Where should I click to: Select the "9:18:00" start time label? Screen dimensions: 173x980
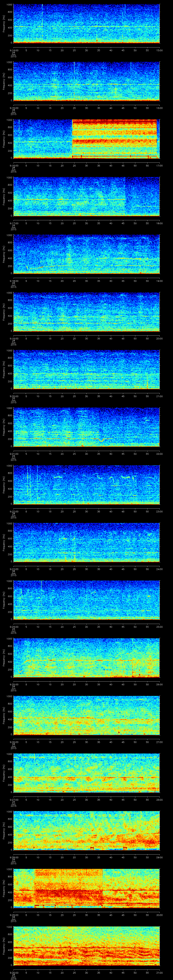14,281
